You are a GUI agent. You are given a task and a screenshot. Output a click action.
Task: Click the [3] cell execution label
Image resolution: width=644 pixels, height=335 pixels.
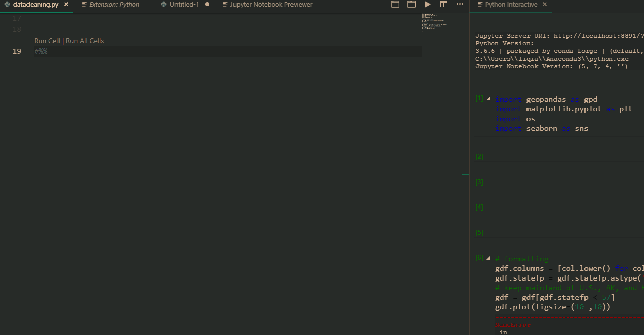(479, 182)
